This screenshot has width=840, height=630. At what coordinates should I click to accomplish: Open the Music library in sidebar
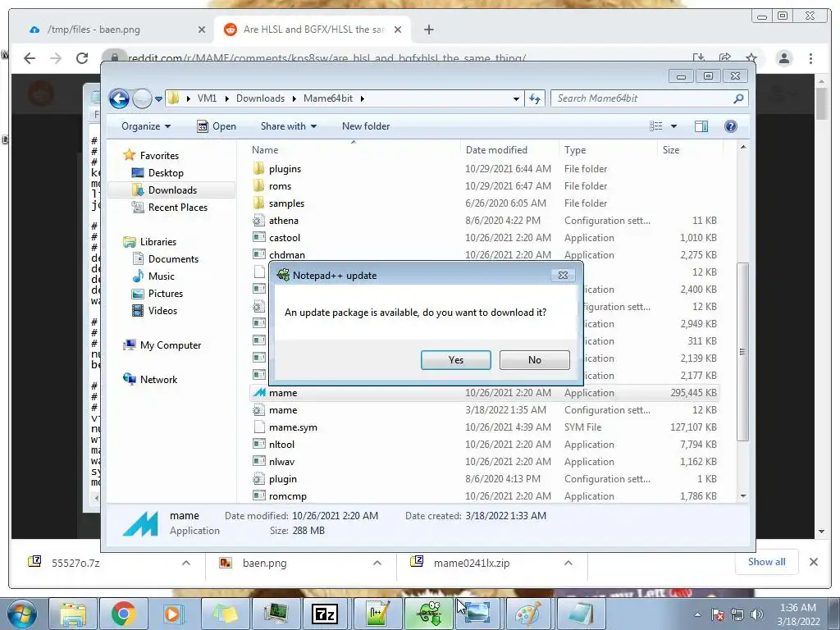pyautogui.click(x=153, y=276)
